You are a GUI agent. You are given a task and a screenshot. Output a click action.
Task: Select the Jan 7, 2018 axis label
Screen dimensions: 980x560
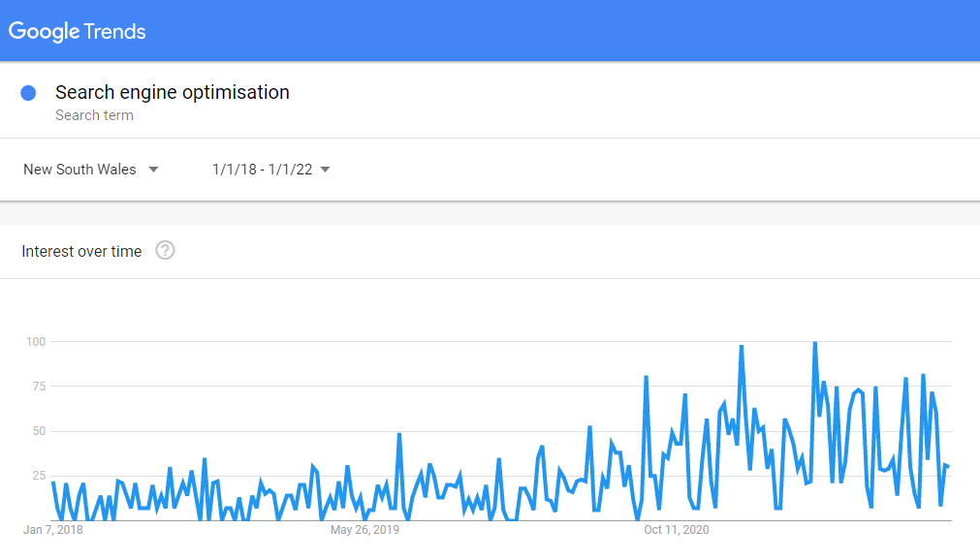53,530
